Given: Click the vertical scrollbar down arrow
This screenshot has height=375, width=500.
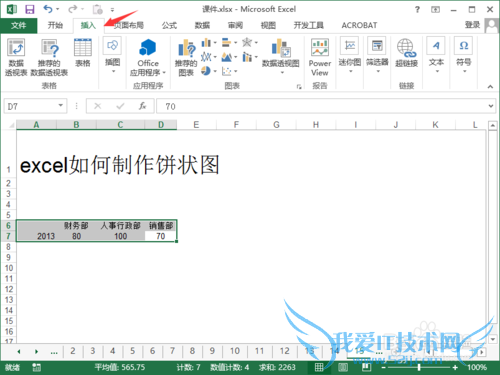Looking at the screenshot, I should pyautogui.click(x=492, y=339).
